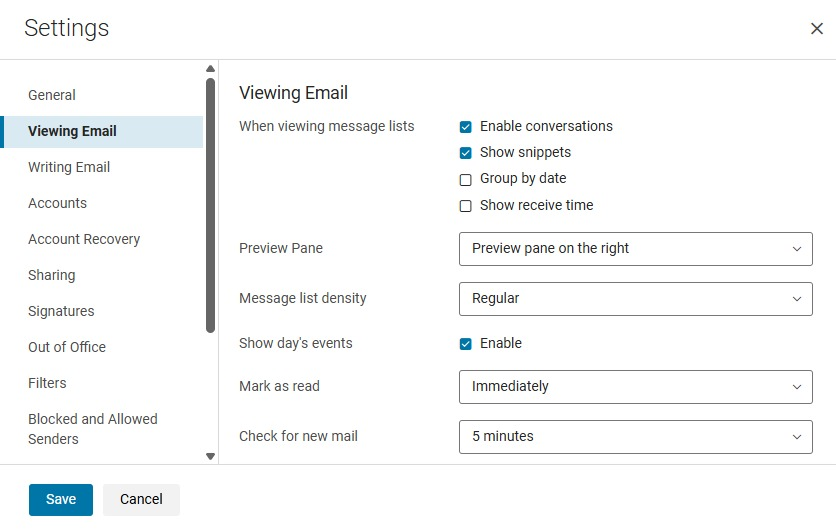This screenshot has width=836, height=530.
Task: Click the Save button
Action: point(61,500)
